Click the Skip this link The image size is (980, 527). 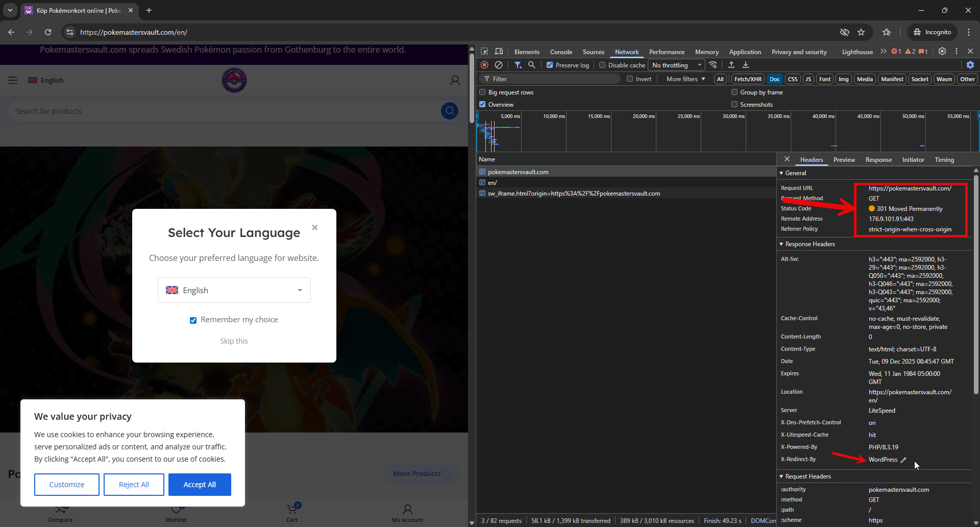tap(234, 341)
